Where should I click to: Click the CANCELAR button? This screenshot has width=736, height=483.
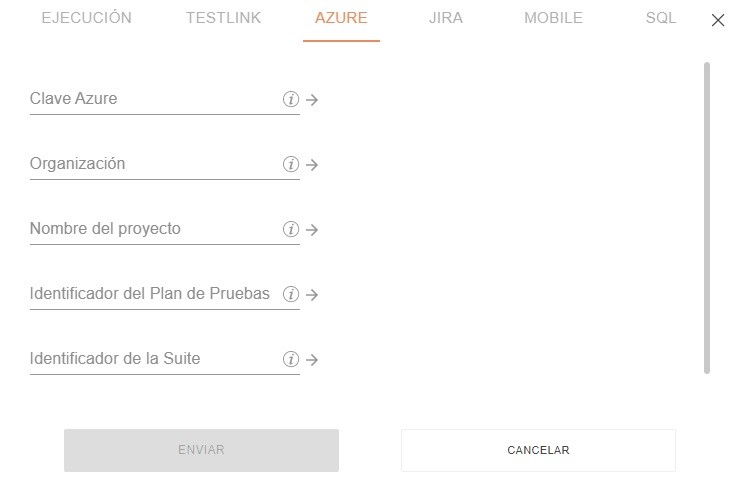538,450
